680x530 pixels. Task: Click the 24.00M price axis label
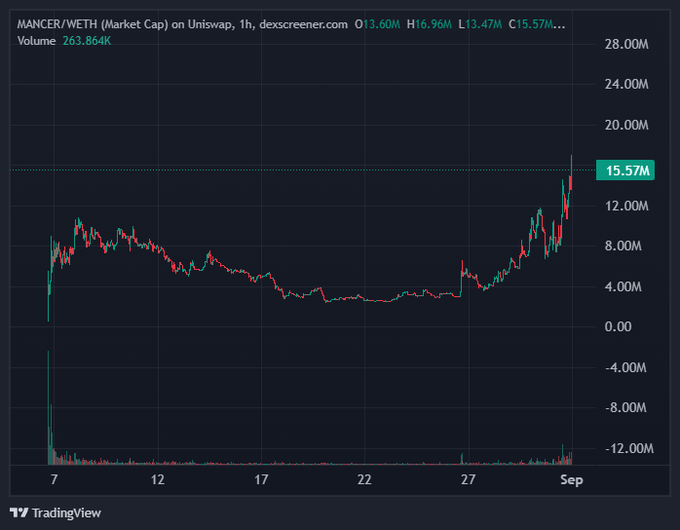pos(627,84)
